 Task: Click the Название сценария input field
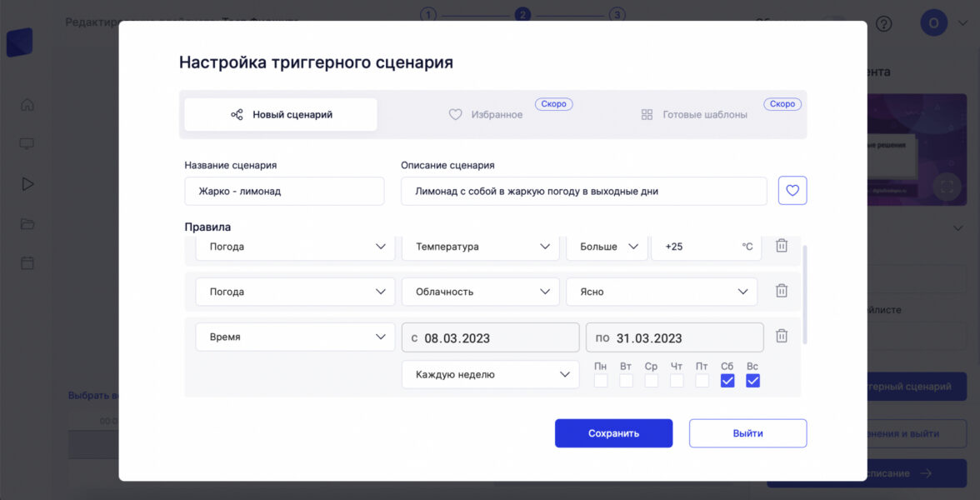[x=284, y=191]
